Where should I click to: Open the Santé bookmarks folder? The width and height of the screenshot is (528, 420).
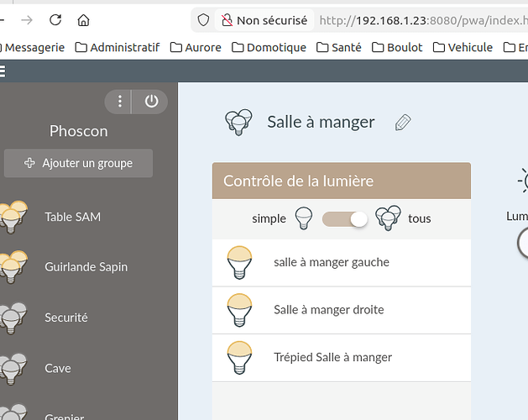(x=339, y=48)
